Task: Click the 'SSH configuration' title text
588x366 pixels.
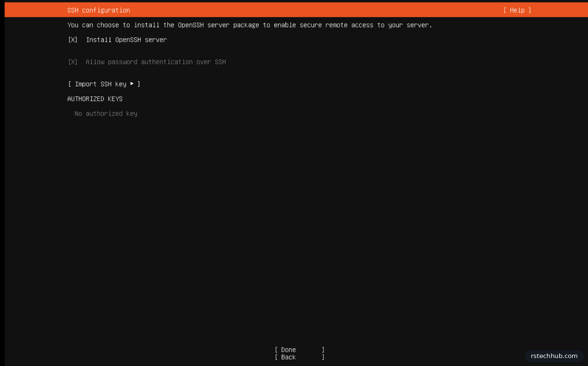Action: pos(99,10)
